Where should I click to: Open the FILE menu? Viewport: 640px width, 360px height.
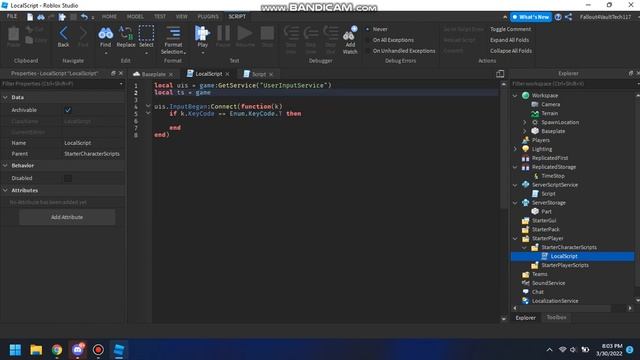tap(12, 16)
